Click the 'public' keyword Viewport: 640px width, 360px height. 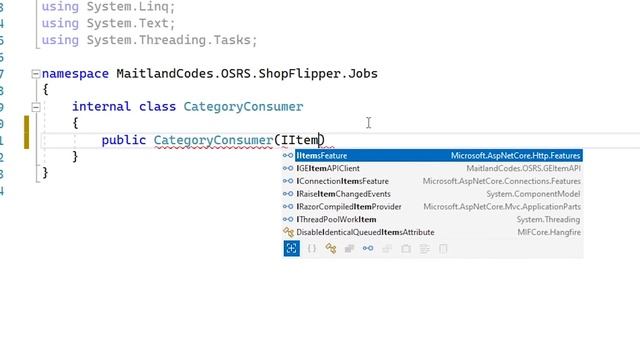[x=124, y=140]
